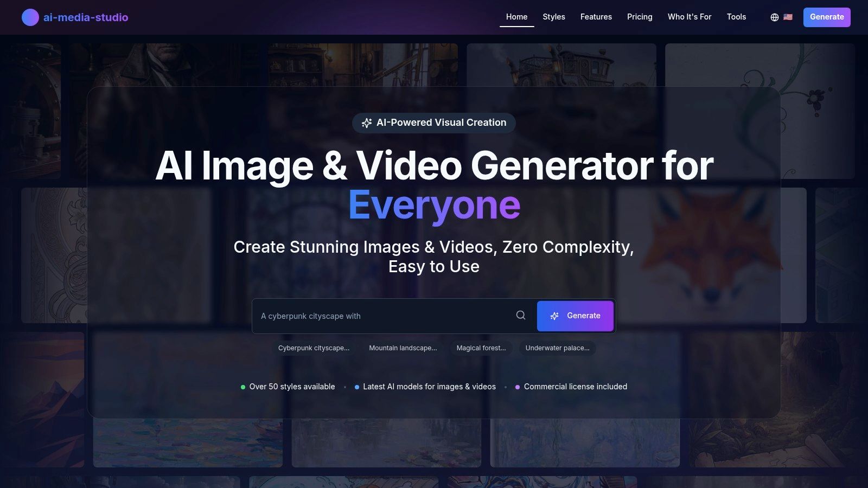Click the sparkle icon in AI-Powered Visual Creation badge

pyautogui.click(x=367, y=123)
